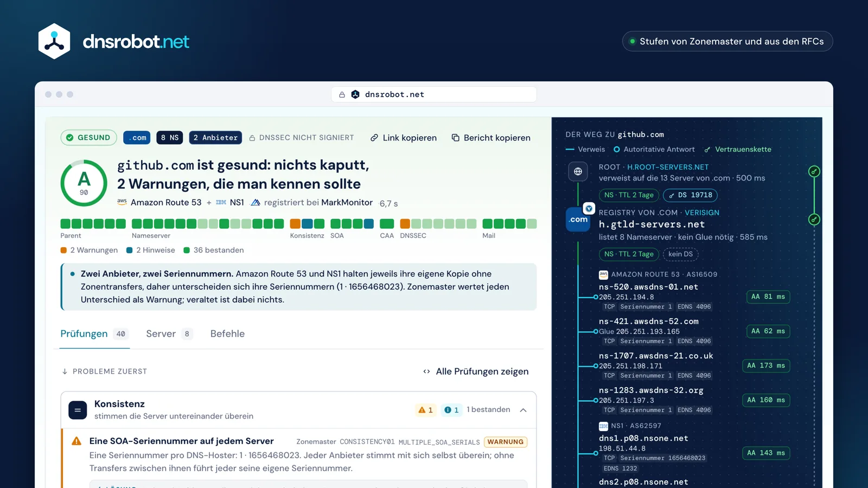Click the VERISIGN link

pyautogui.click(x=702, y=213)
